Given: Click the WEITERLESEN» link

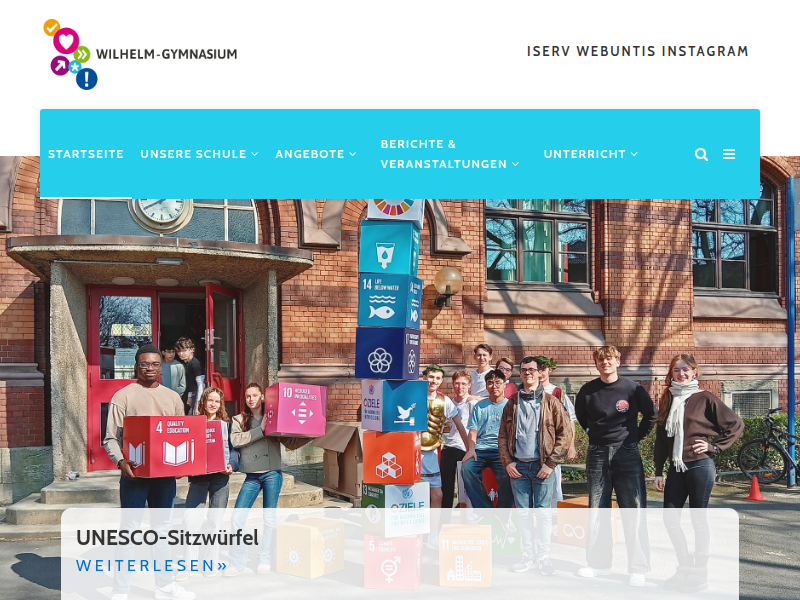Looking at the screenshot, I should (152, 565).
